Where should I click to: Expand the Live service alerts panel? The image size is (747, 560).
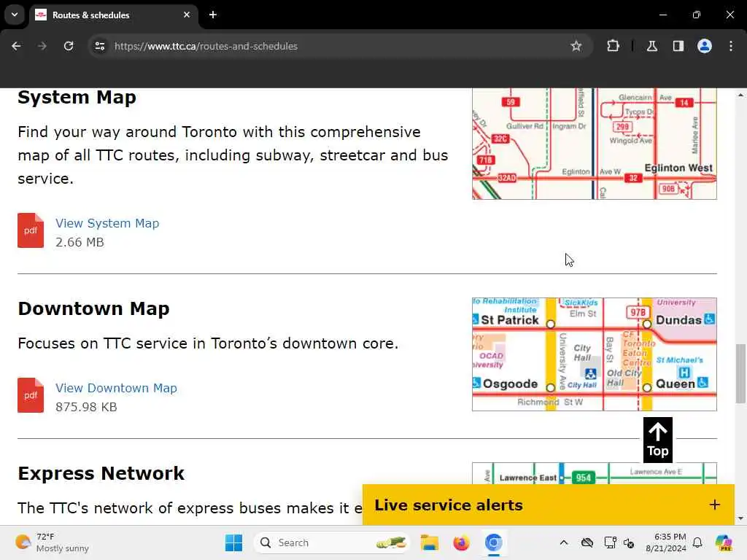[715, 505]
